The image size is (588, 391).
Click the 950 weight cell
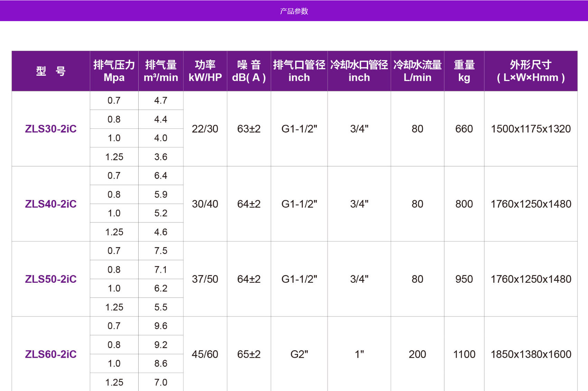point(464,279)
